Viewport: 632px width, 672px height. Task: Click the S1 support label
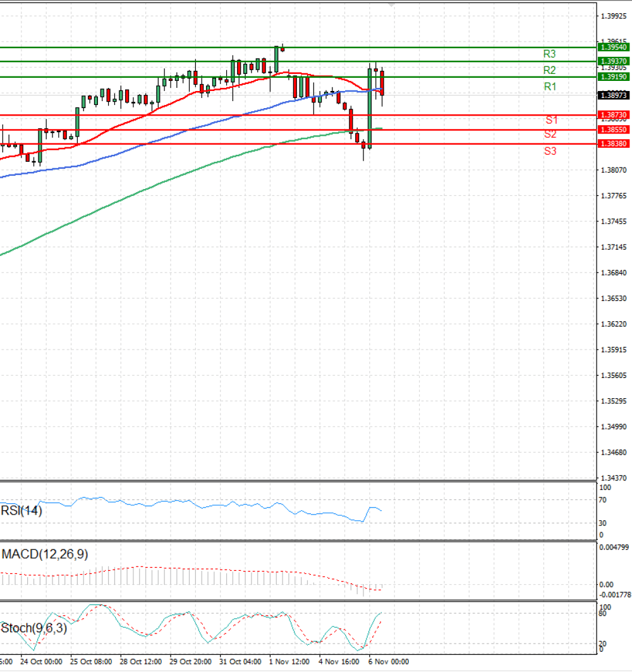552,120
